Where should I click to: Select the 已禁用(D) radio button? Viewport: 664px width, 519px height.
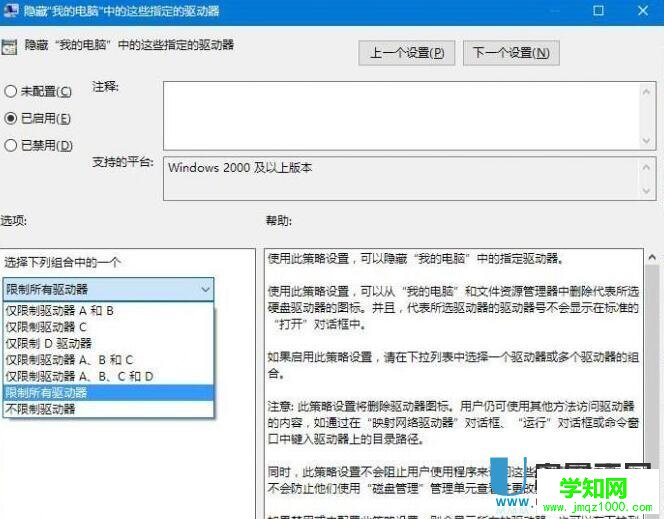pos(11,146)
